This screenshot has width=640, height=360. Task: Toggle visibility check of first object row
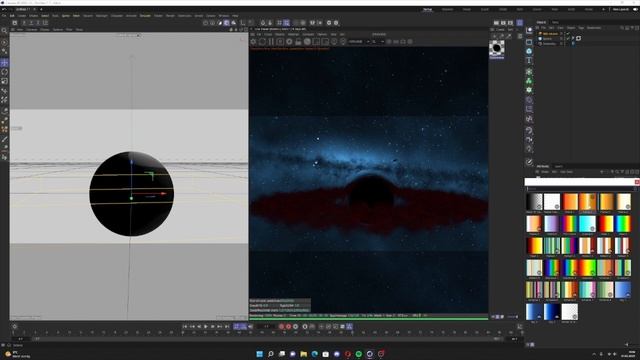pyautogui.click(x=568, y=34)
